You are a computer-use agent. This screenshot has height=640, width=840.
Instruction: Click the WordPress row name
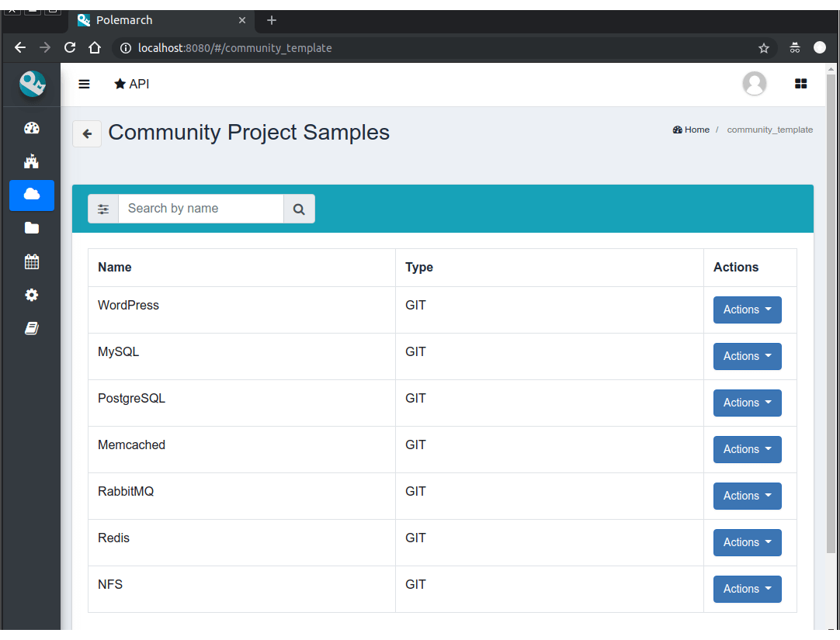pos(129,305)
